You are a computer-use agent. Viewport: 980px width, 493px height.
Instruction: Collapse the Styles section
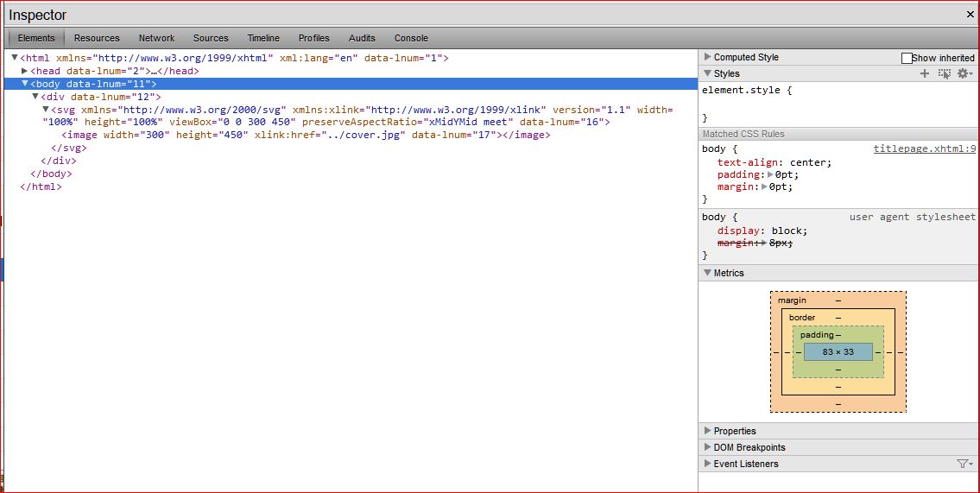[x=708, y=73]
